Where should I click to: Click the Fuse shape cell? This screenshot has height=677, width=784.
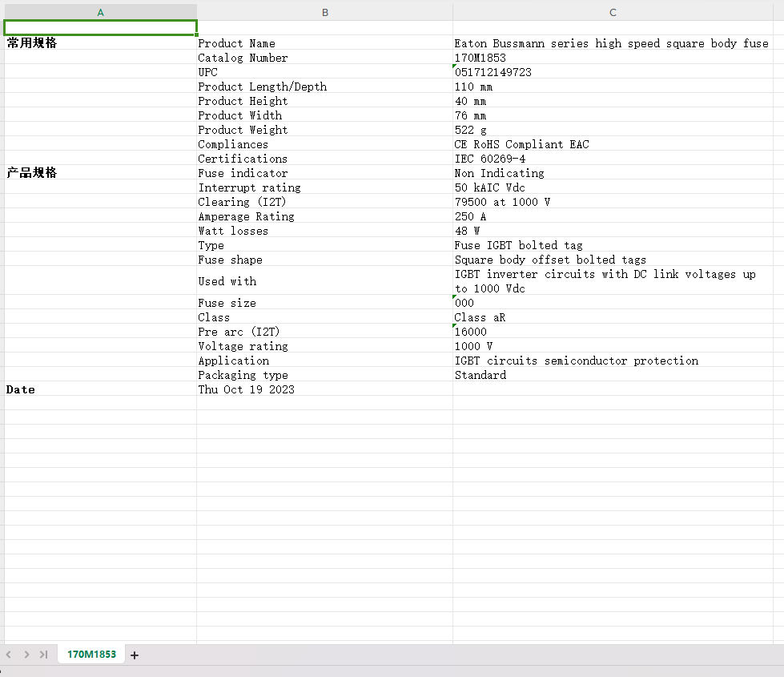point(325,260)
